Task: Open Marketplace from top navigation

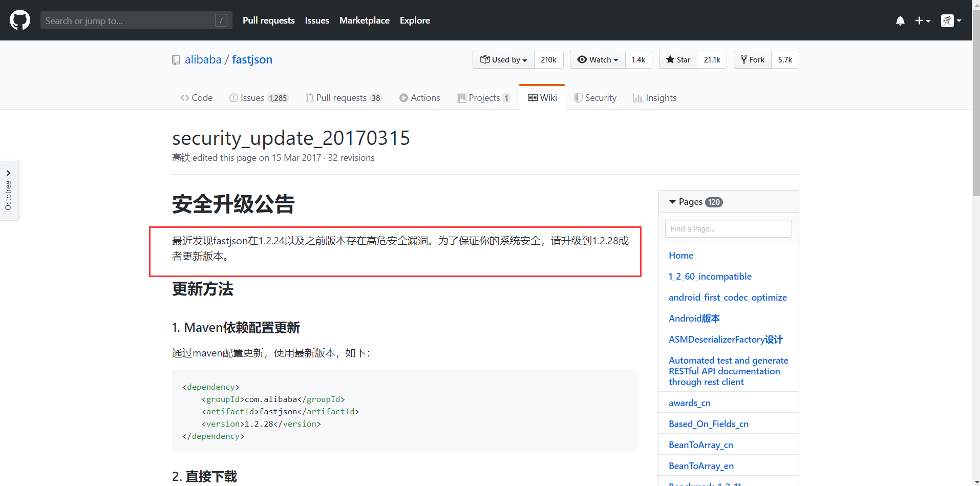Action: click(365, 20)
